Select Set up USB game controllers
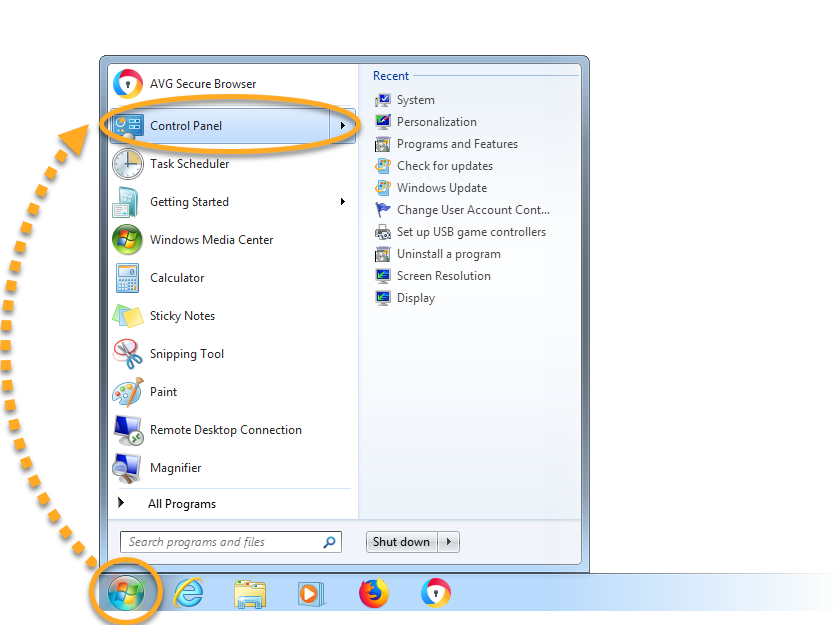839x625 pixels. coord(471,232)
